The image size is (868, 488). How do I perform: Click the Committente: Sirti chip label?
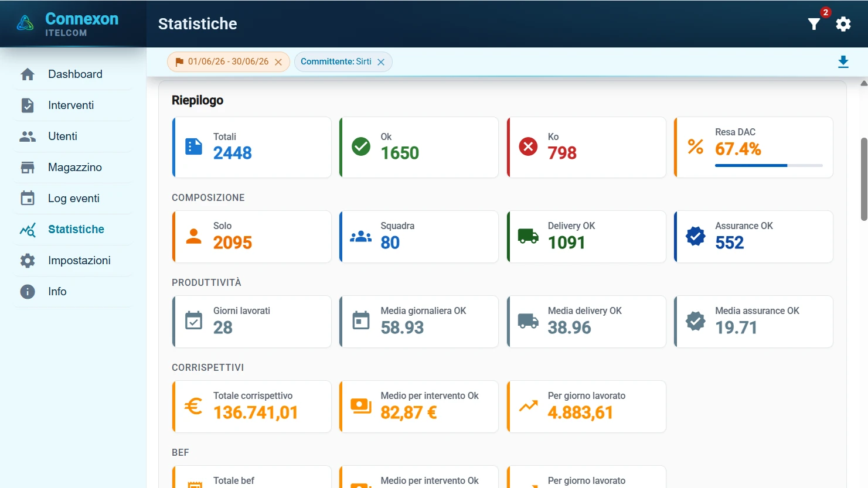pyautogui.click(x=336, y=62)
